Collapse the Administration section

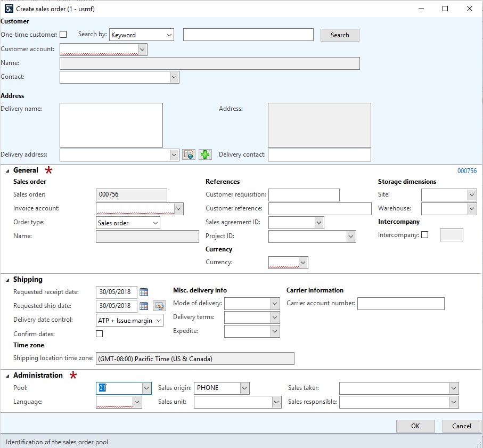point(7,375)
